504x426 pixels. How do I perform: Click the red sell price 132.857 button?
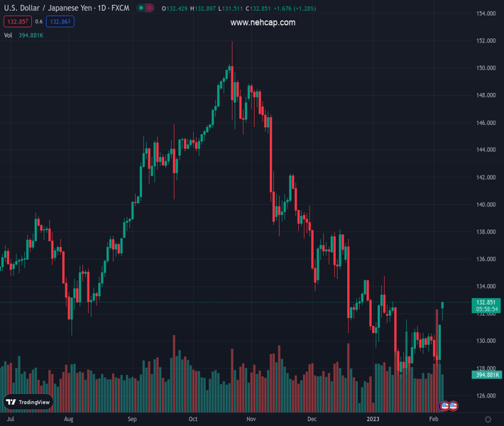[16, 22]
